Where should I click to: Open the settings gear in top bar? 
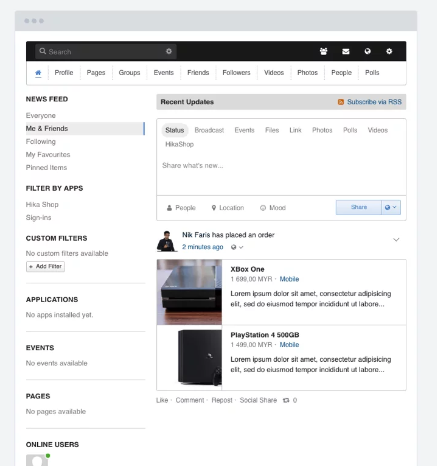click(389, 51)
